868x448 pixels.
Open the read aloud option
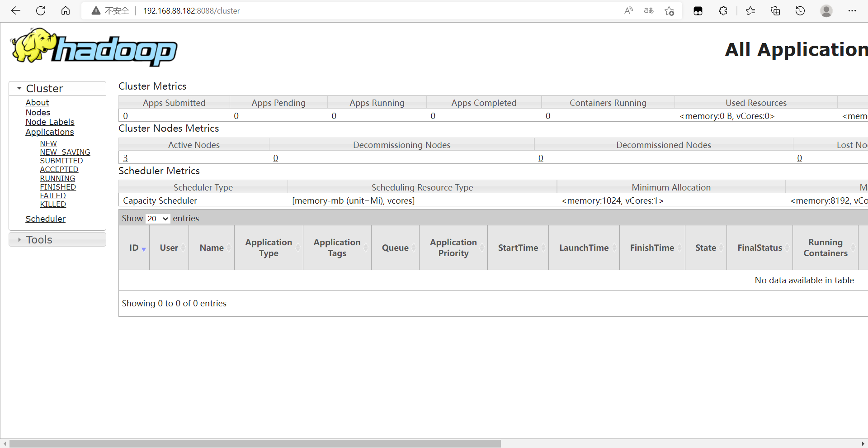tap(628, 11)
